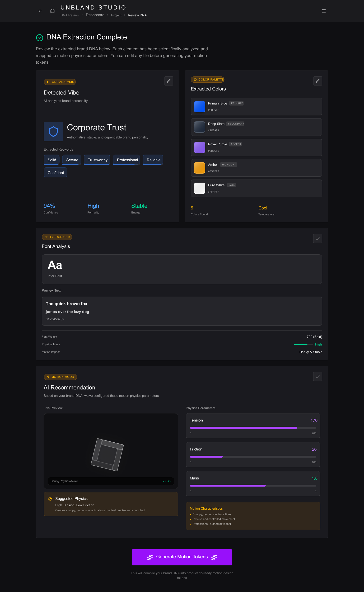364x592 pixels.
Task: Click the Deep Slate color swatch
Action: tap(199, 127)
